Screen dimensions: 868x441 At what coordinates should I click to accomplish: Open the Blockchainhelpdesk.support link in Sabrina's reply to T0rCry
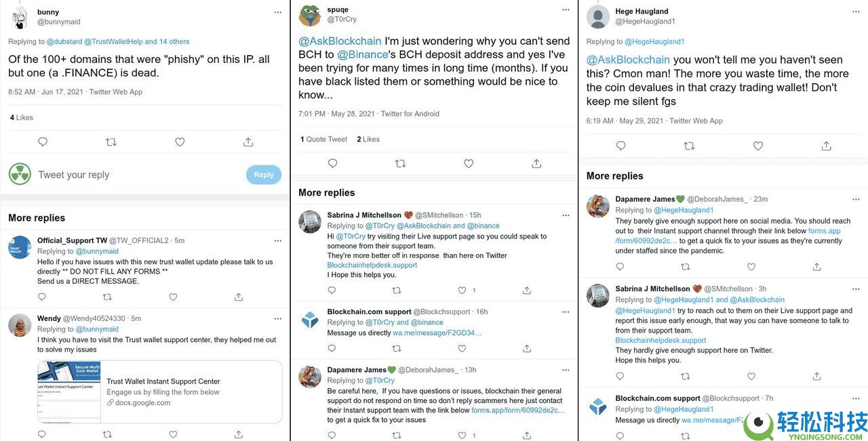(372, 265)
